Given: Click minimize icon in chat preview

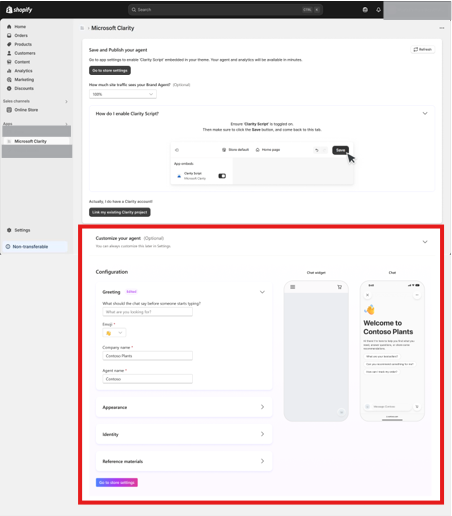Looking at the screenshot, I should [x=417, y=295].
